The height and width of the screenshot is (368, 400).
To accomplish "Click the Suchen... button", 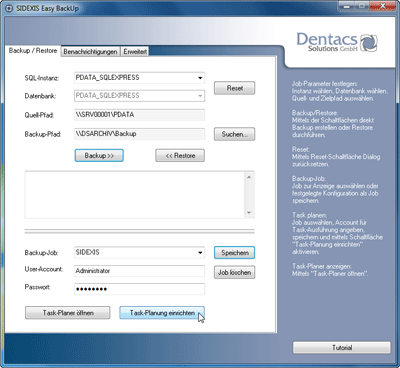I will point(234,134).
